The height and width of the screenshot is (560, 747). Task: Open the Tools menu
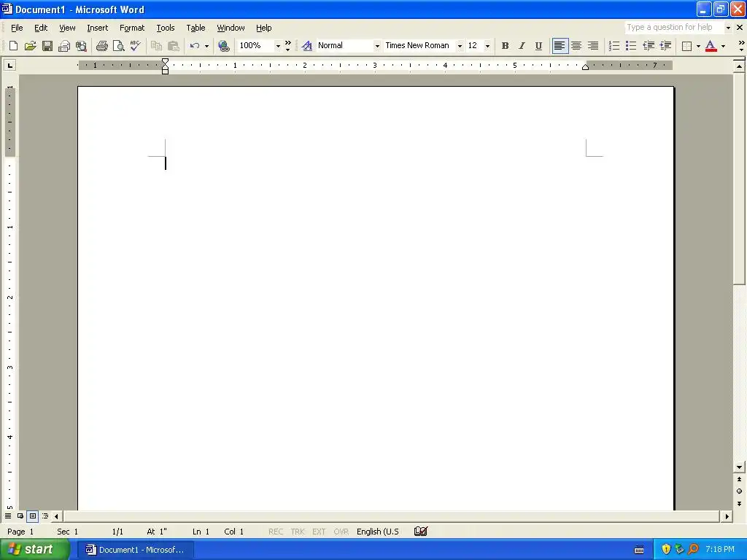point(166,28)
